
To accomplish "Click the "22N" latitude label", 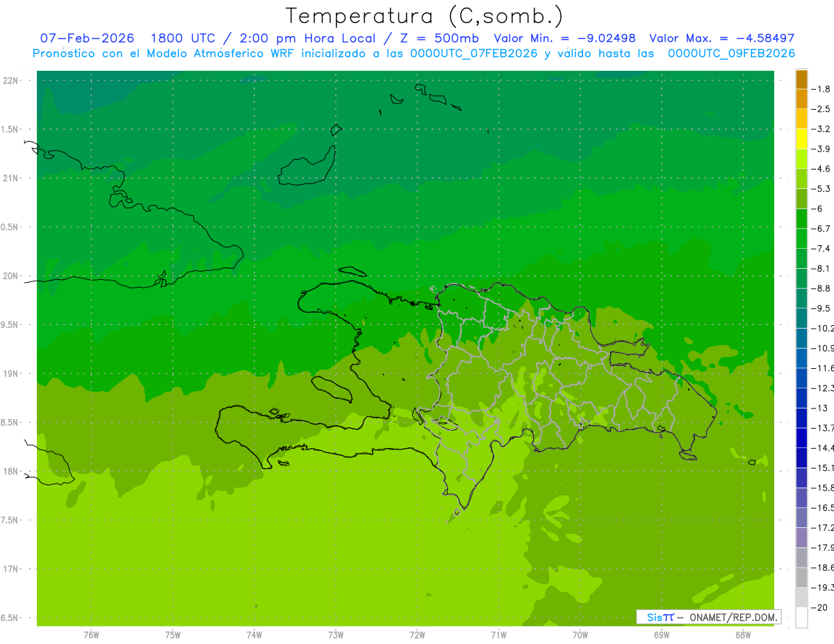I will click(11, 81).
